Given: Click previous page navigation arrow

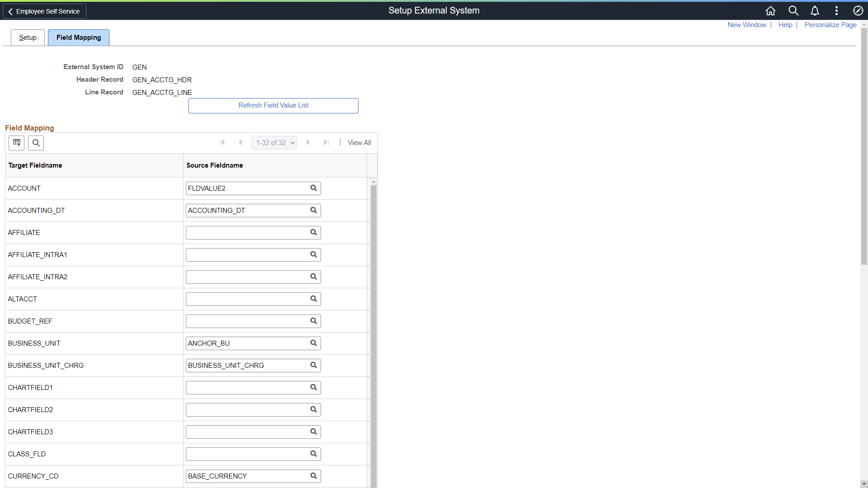Looking at the screenshot, I should (x=240, y=142).
